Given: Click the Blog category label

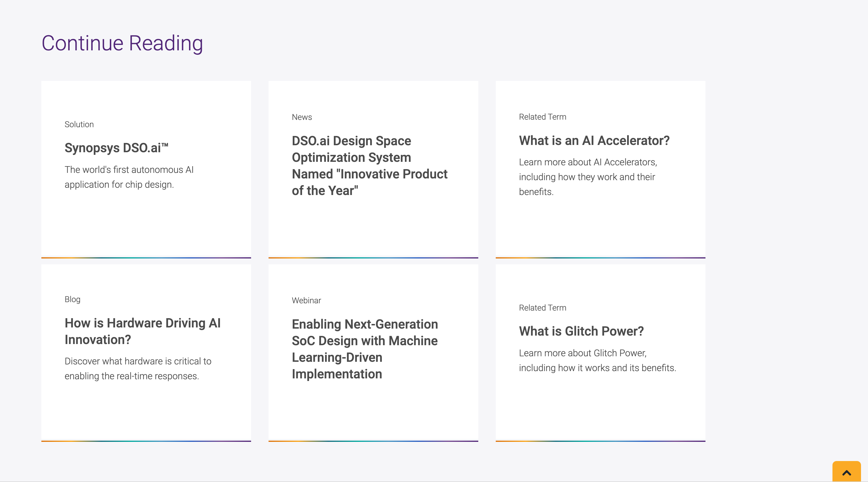Looking at the screenshot, I should pos(73,299).
